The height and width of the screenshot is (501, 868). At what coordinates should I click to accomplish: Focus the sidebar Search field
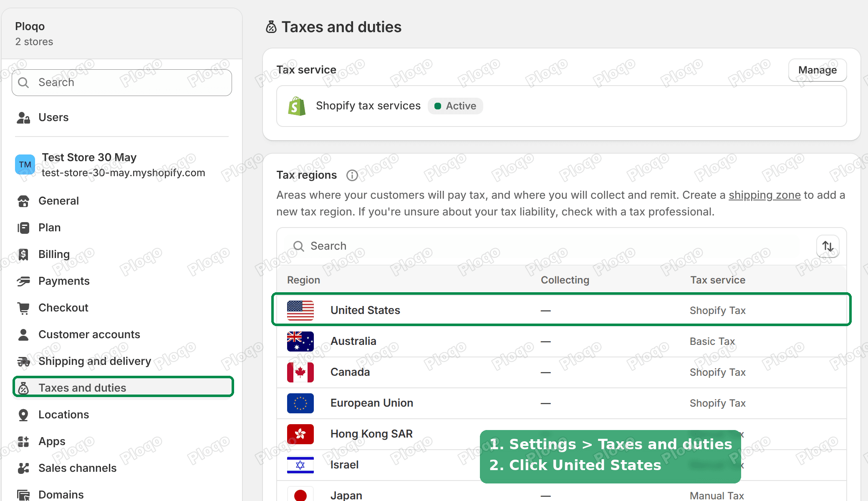(122, 83)
